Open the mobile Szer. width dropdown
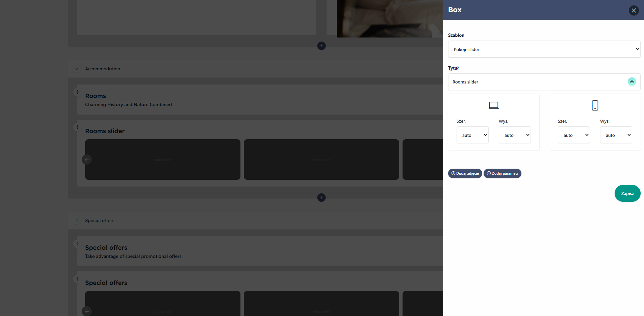 click(573, 135)
